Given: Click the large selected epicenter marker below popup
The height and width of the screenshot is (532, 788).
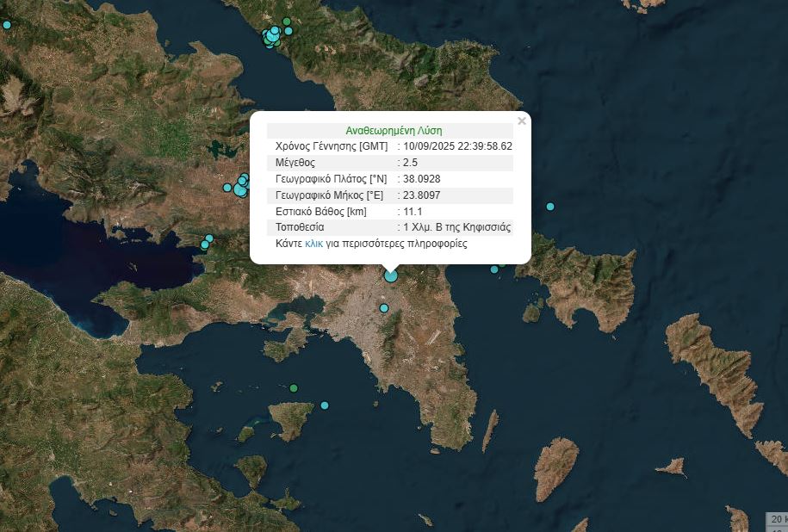Looking at the screenshot, I should [391, 275].
